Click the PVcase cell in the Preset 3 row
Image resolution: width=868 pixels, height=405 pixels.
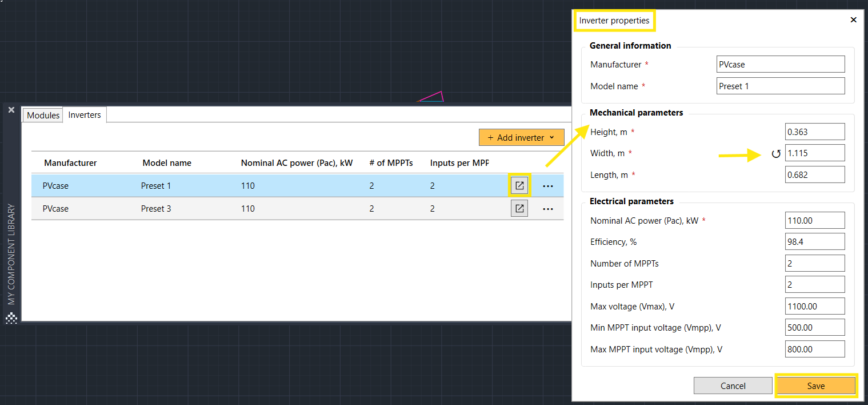pos(55,209)
